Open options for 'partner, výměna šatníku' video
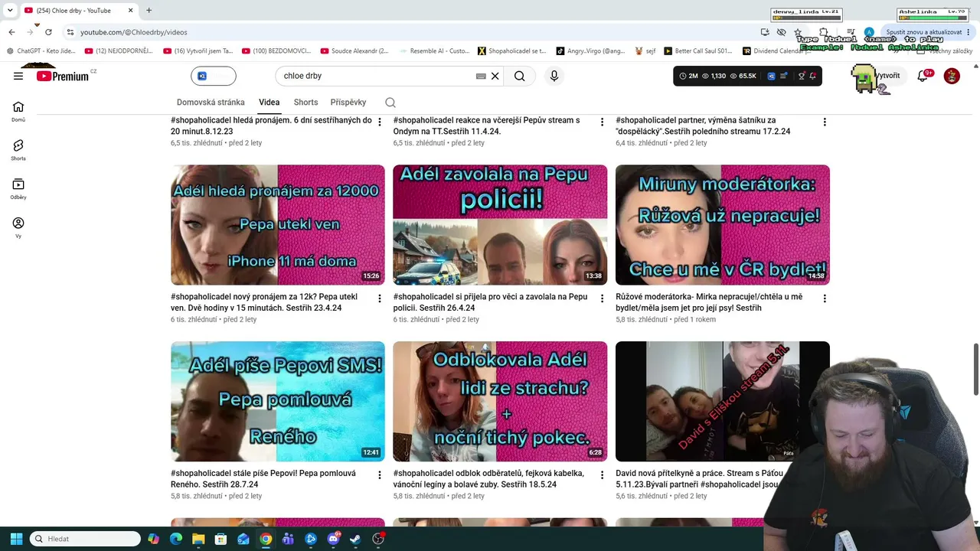 (825, 122)
